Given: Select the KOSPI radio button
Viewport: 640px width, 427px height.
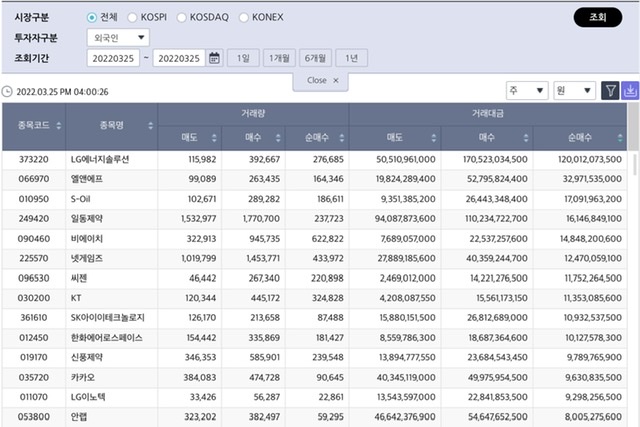Looking at the screenshot, I should click(133, 18).
